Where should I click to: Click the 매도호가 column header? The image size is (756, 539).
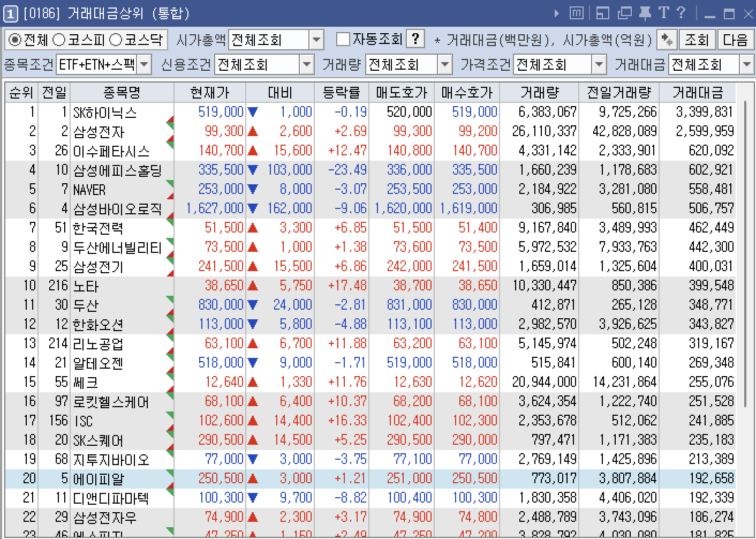402,93
